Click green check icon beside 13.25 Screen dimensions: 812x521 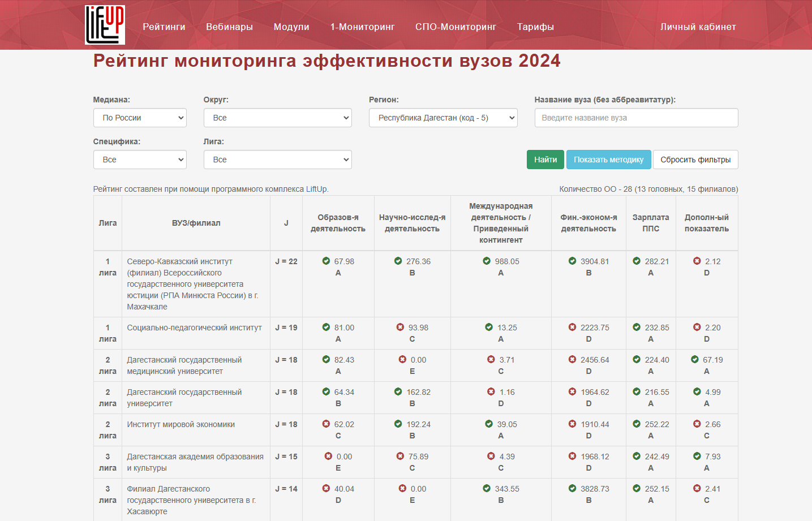click(489, 328)
